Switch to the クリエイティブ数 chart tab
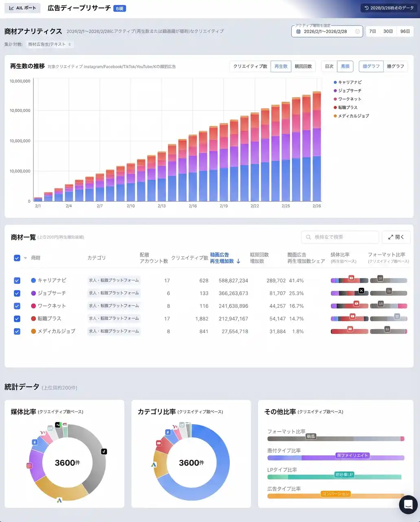This screenshot has width=420, height=522. click(x=250, y=66)
